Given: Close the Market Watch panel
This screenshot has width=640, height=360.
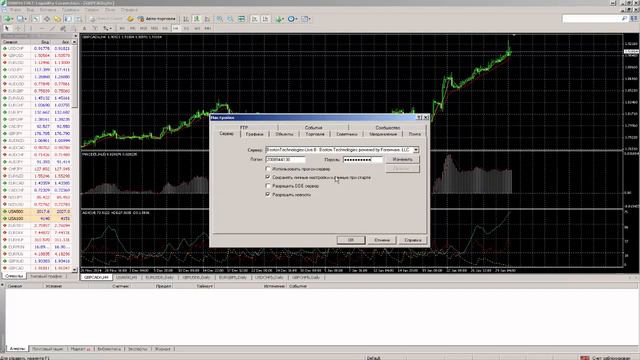Looking at the screenshot, I should tap(75, 36).
